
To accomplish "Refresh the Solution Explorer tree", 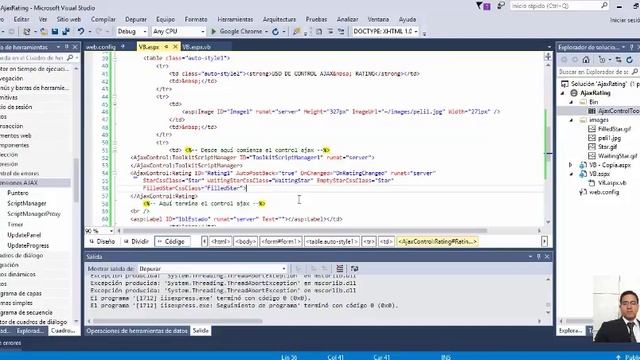I will (x=629, y=60).
